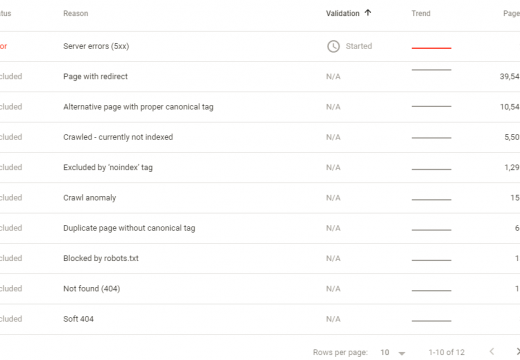The height and width of the screenshot is (360, 520).
Task: Open Excluded by 'noindex' tag row
Action: pos(260,167)
